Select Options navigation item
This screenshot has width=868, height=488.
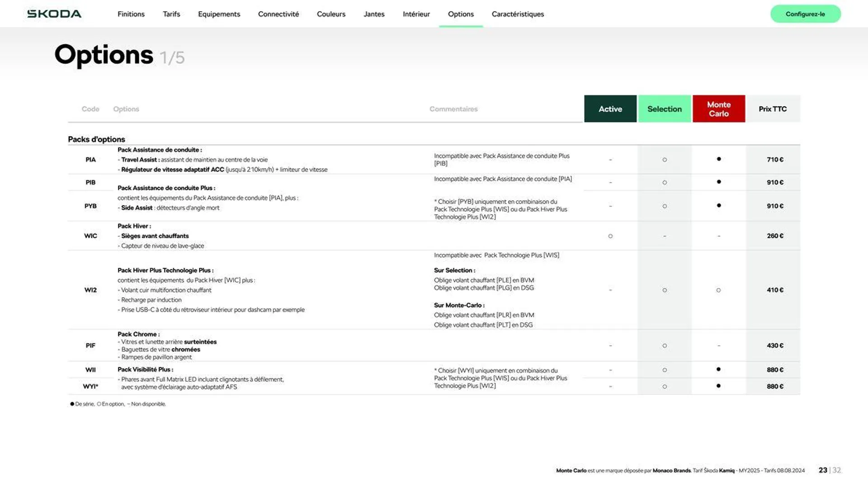click(x=461, y=14)
